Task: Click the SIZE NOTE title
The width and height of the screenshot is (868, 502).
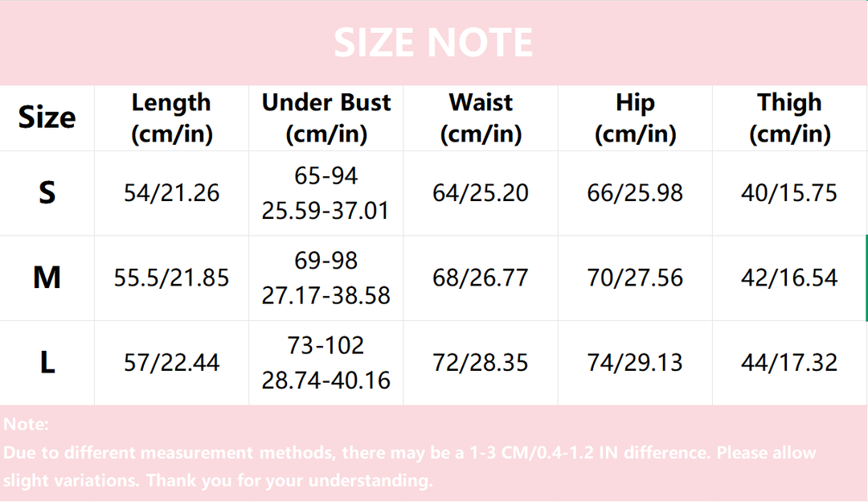Action: (x=433, y=43)
